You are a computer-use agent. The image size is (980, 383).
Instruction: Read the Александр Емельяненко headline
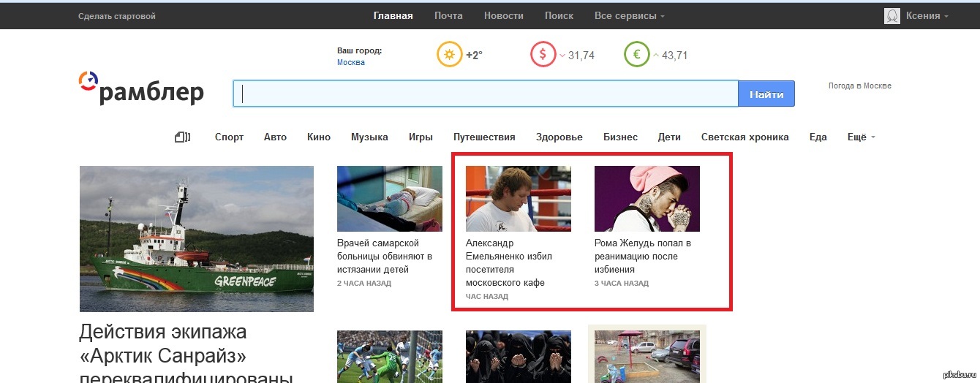[x=508, y=262]
